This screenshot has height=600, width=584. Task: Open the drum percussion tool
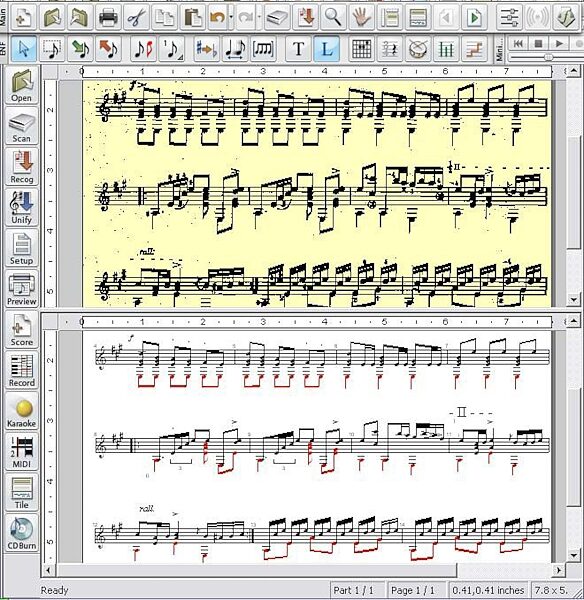tap(418, 49)
